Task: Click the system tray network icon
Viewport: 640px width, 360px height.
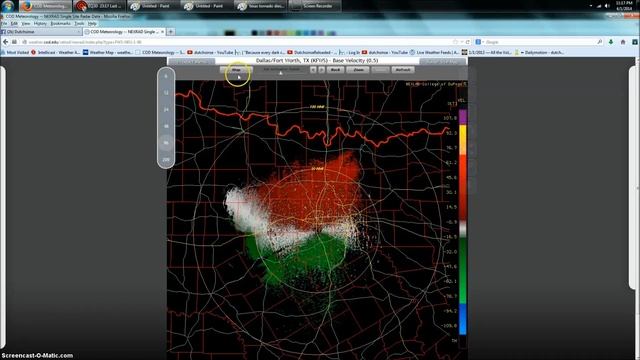Action: pos(599,6)
